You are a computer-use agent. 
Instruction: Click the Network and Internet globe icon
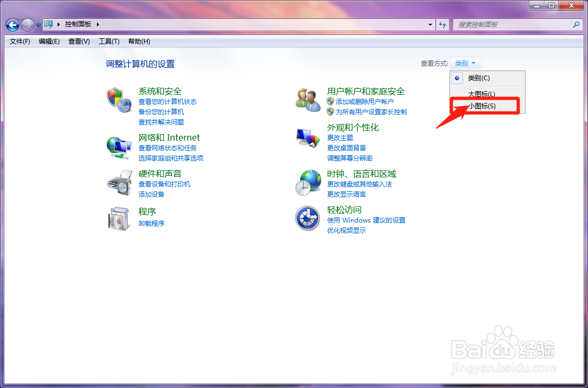click(119, 148)
